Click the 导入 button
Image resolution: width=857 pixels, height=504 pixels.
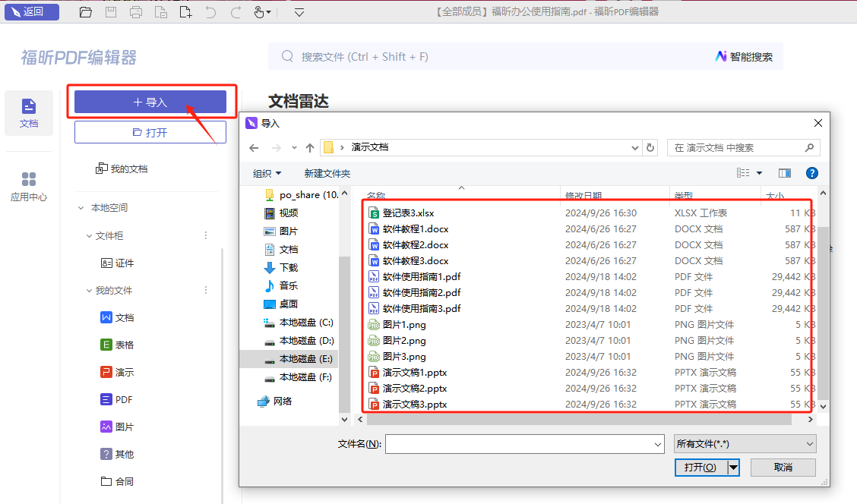click(x=150, y=102)
